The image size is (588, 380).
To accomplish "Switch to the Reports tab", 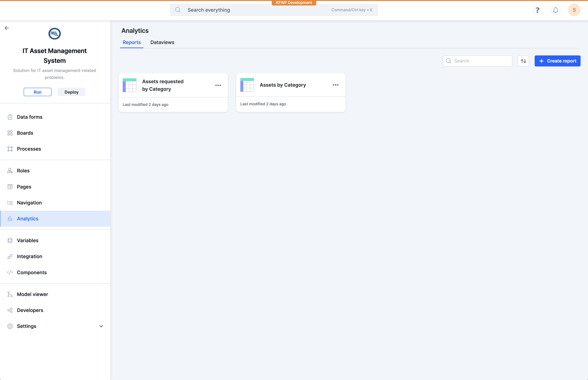I will point(132,42).
